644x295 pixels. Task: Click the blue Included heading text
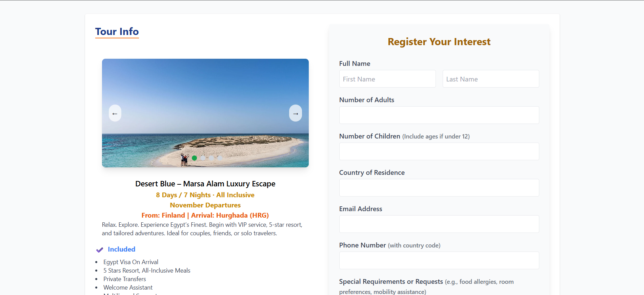[121, 250]
